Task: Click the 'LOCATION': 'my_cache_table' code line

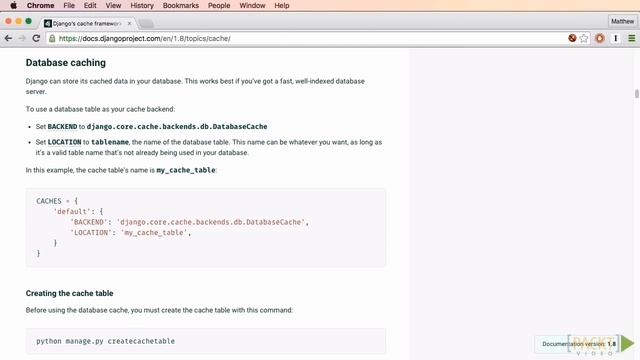Action: (131, 233)
